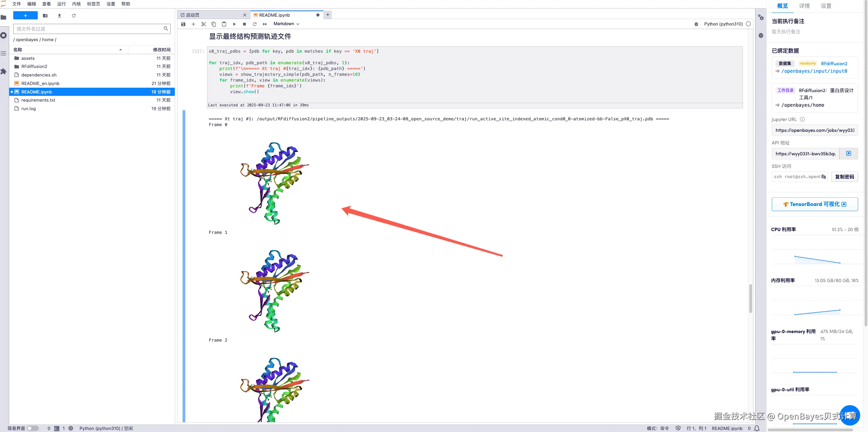868x432 pixels.
Task: Click the notebook vertical scrollbar
Action: 750,298
